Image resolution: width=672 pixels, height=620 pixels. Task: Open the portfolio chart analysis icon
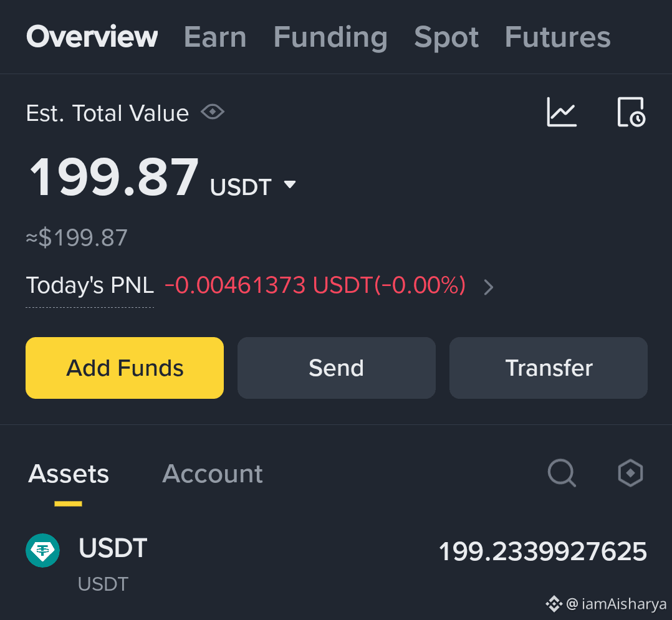[x=562, y=112]
